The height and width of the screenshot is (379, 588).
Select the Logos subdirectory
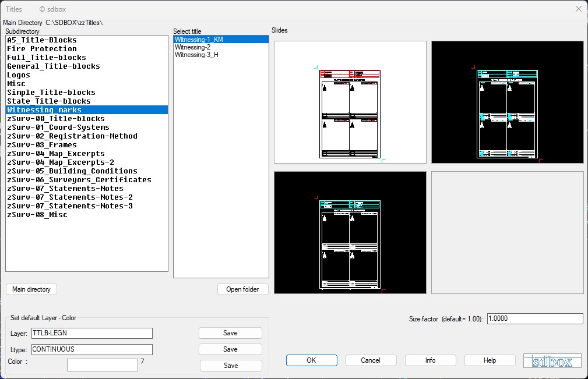(x=87, y=75)
